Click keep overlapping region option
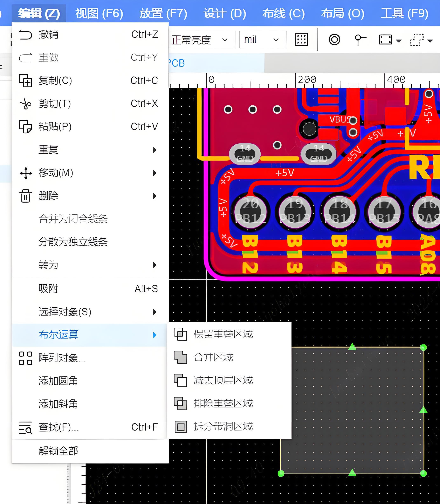The height and width of the screenshot is (504, 440). tap(223, 334)
